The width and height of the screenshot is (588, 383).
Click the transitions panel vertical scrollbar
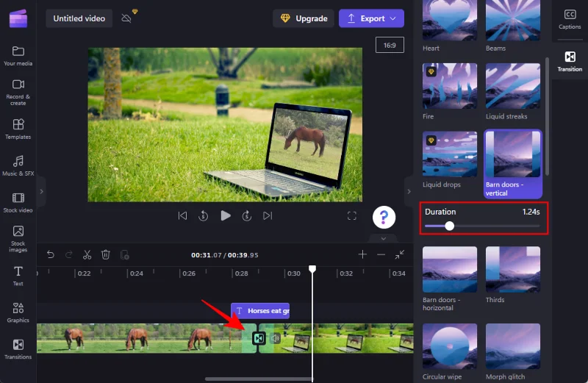(x=547, y=116)
